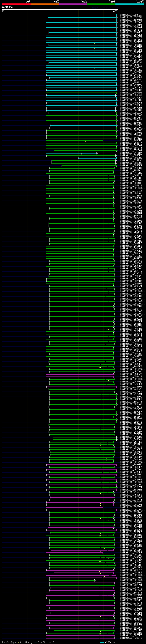
Task: Click the UniRef100_Q6ATX8 label
Action: 131,67
